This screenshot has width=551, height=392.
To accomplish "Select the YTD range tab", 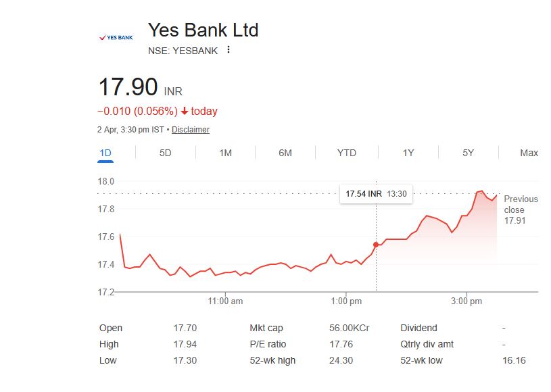I will 346,153.
